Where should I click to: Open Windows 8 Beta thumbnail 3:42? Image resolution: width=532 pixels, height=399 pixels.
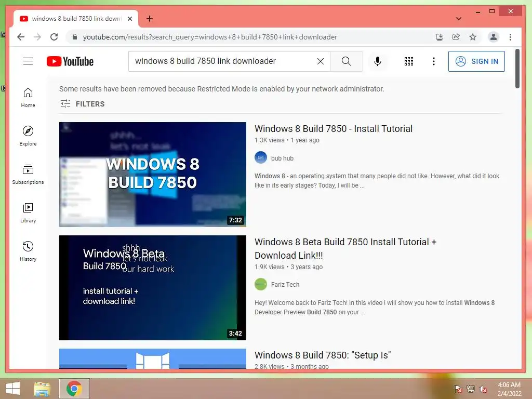[153, 288]
